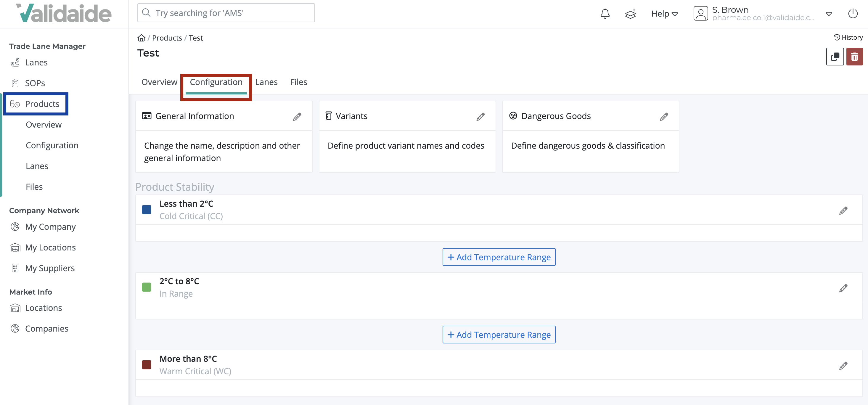
Task: Click the first Add Temperature Range button
Action: click(x=499, y=257)
